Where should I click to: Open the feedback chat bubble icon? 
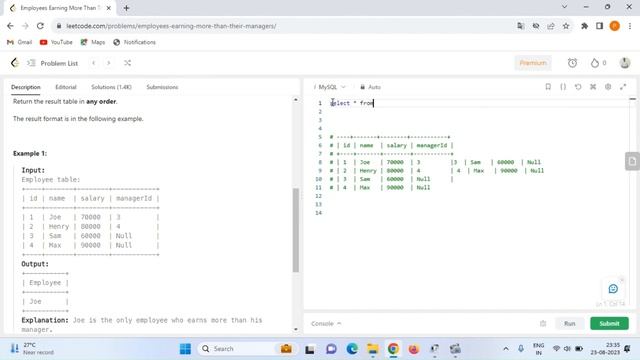click(613, 289)
